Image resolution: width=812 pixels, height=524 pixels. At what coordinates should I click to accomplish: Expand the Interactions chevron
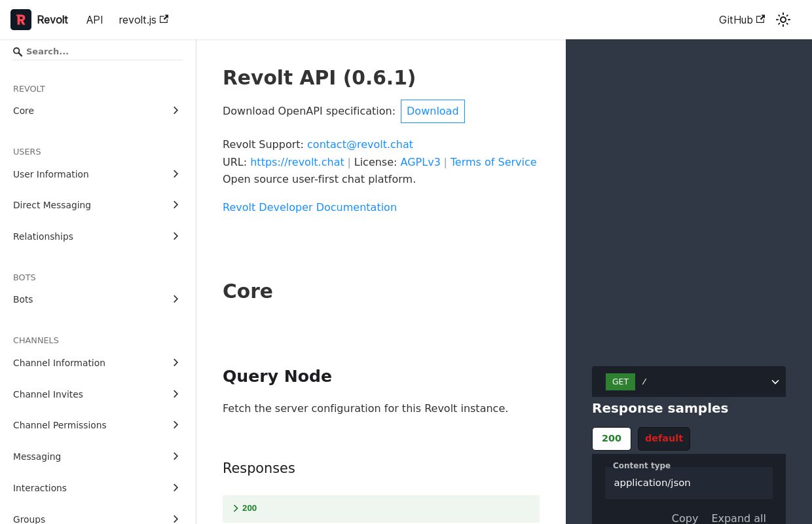[175, 487]
